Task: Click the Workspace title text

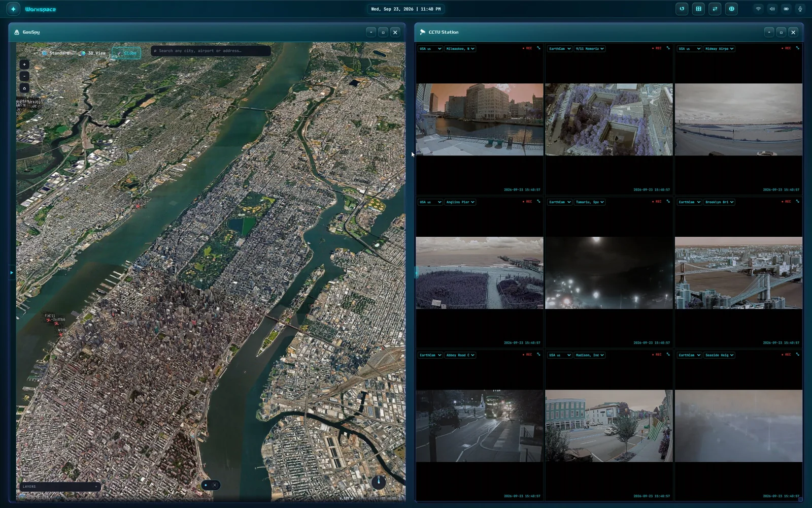Action: [41, 9]
